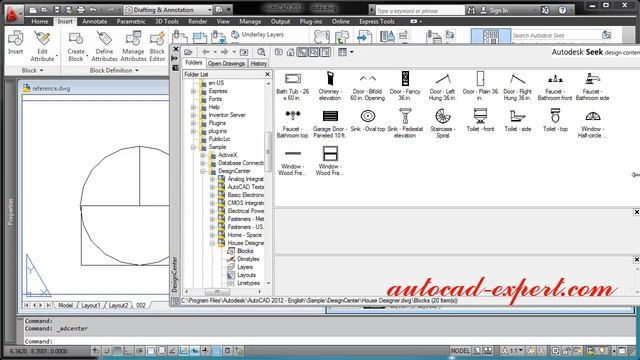640x360 pixels.
Task: Expand the ActiveX folder node
Action: click(203, 155)
